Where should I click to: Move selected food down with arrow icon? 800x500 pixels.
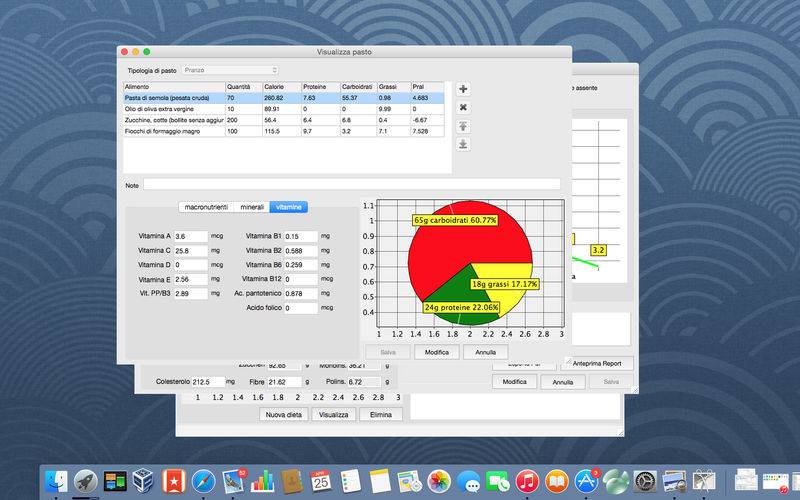coord(463,144)
